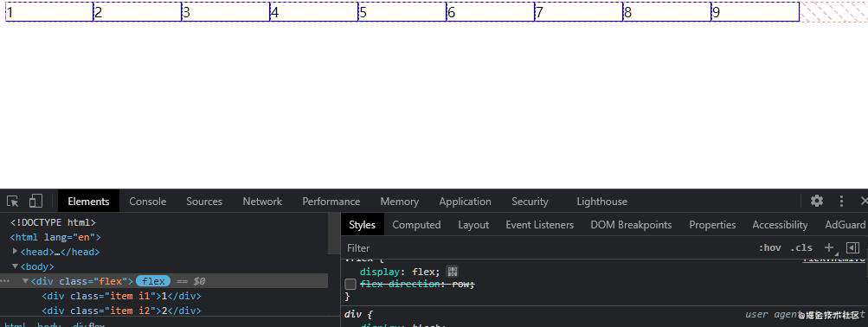Enable the flex-direction: row checkbox
Screen dimensions: 868x327
pos(350,285)
